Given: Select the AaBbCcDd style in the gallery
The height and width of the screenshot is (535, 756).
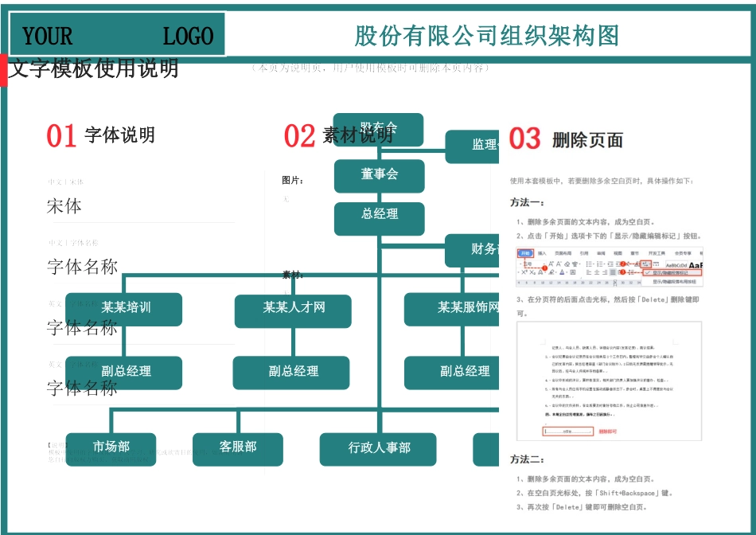Looking at the screenshot, I should [676, 264].
